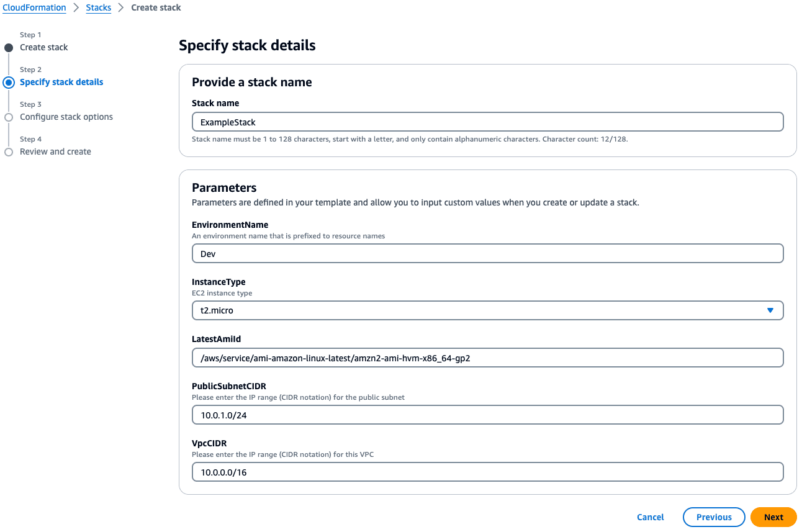Image resolution: width=802 pixels, height=532 pixels.
Task: Click the Next button
Action: coord(773,516)
